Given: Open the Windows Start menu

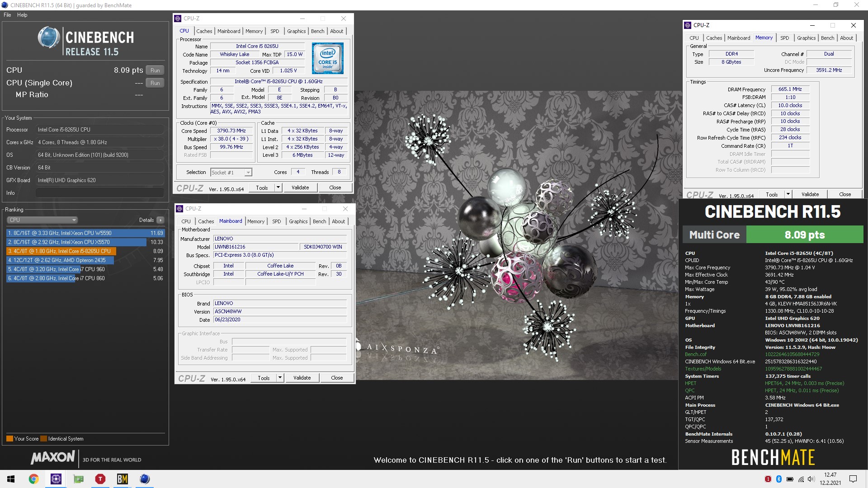Looking at the screenshot, I should click(x=11, y=479).
